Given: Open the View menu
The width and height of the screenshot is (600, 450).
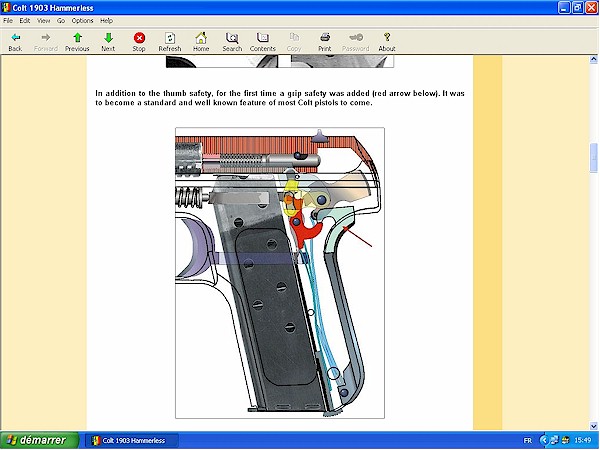Looking at the screenshot, I should pos(43,21).
